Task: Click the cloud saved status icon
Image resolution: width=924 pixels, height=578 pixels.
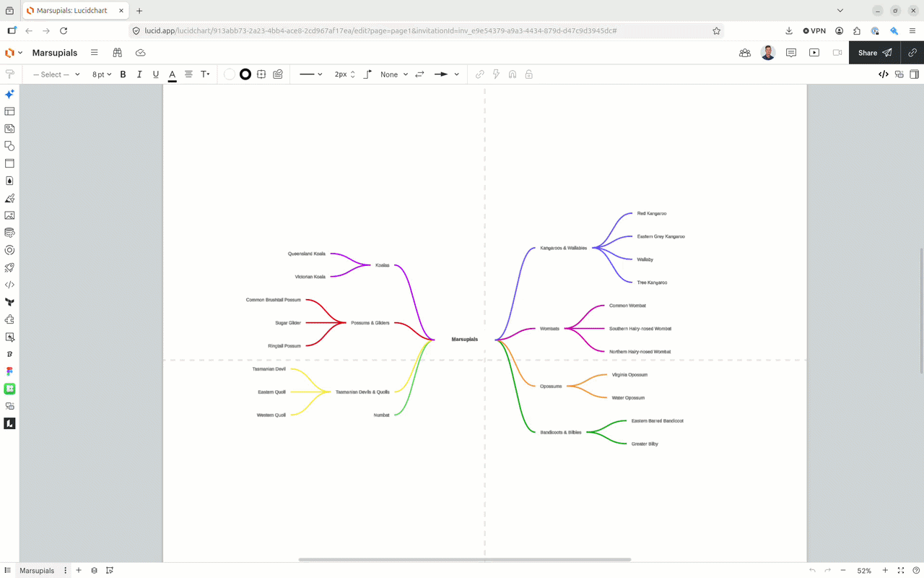Action: click(141, 53)
